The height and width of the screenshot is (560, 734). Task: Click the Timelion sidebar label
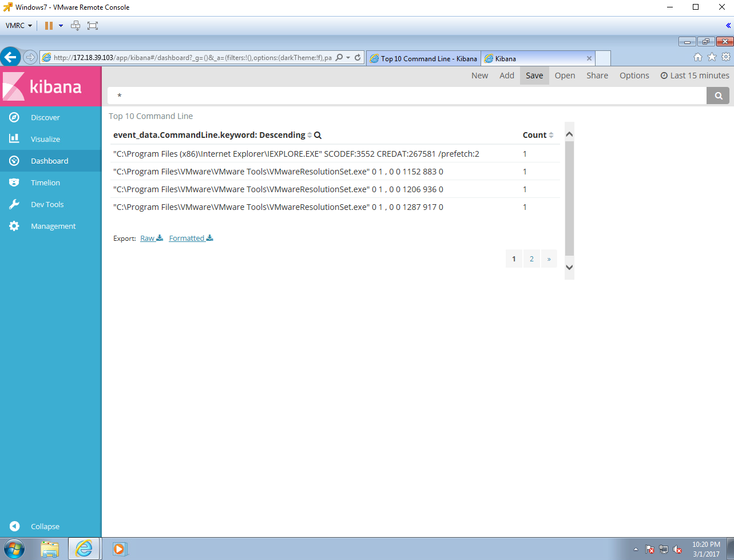tap(45, 182)
